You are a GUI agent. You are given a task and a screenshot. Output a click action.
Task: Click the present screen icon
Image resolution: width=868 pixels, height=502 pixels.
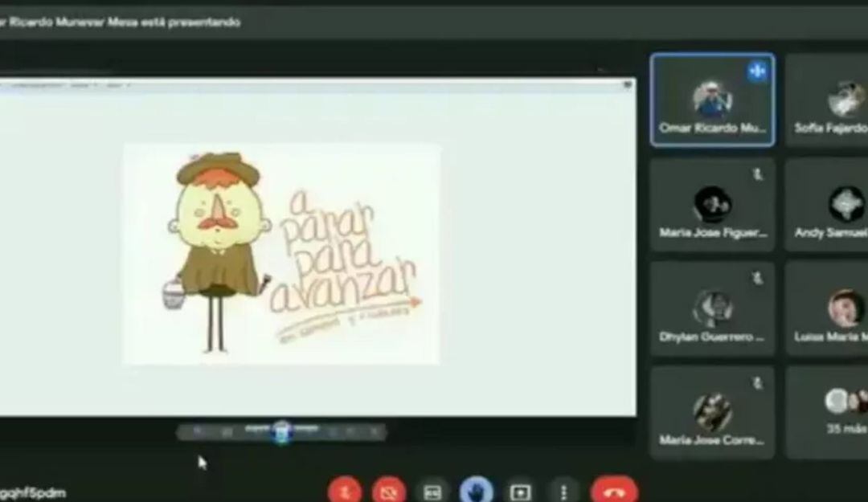[x=521, y=492]
